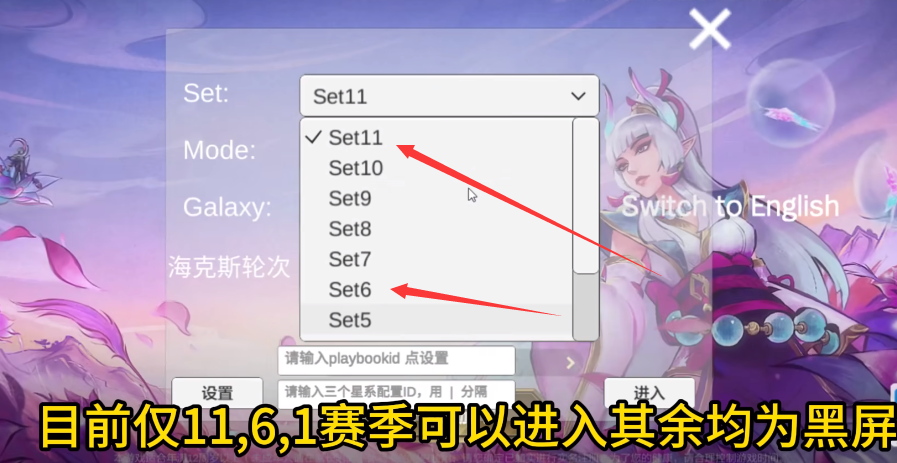
Task: Click the 设置 button
Action: (217, 393)
